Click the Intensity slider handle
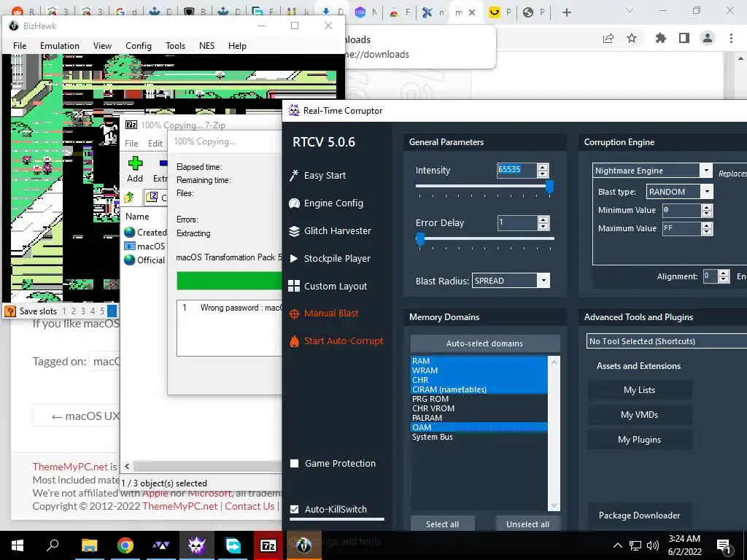Screen dimensions: 747x560 point(549,187)
